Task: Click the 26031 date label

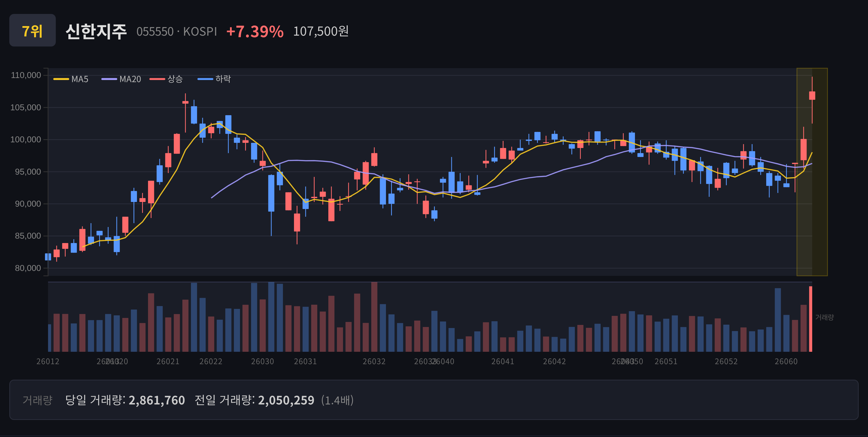Action: [x=305, y=362]
